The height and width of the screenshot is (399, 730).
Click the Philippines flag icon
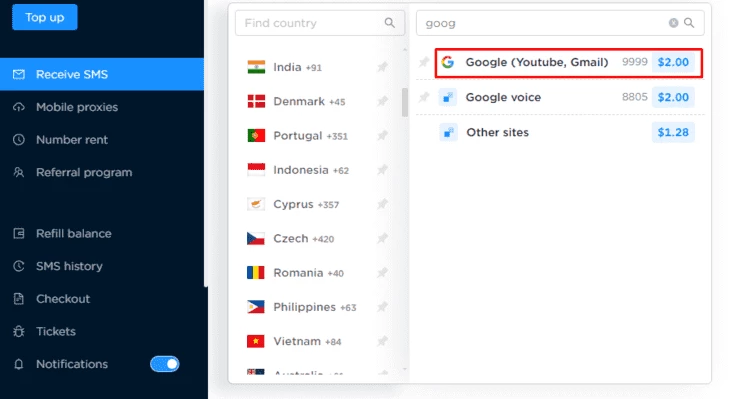[256, 307]
